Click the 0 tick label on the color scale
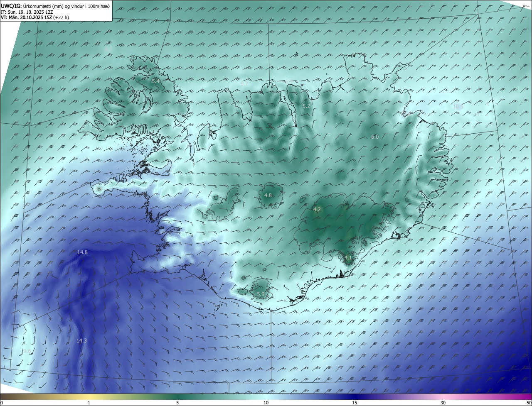This screenshot has height=406, width=532. click(x=2, y=403)
